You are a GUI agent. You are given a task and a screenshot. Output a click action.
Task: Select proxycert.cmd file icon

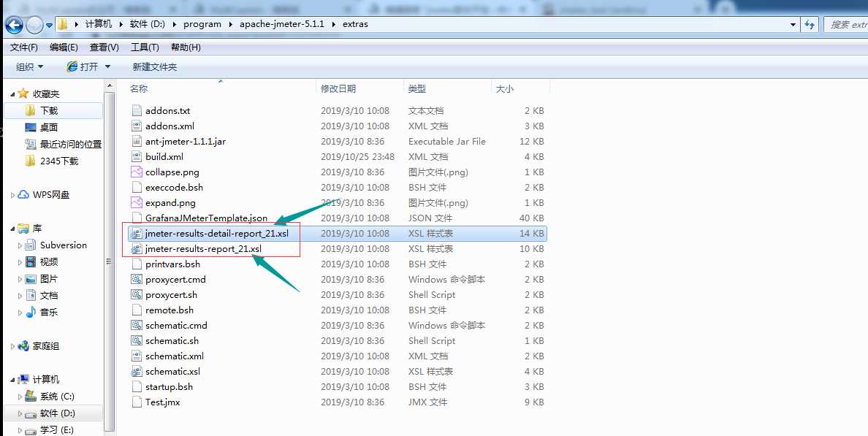click(137, 280)
